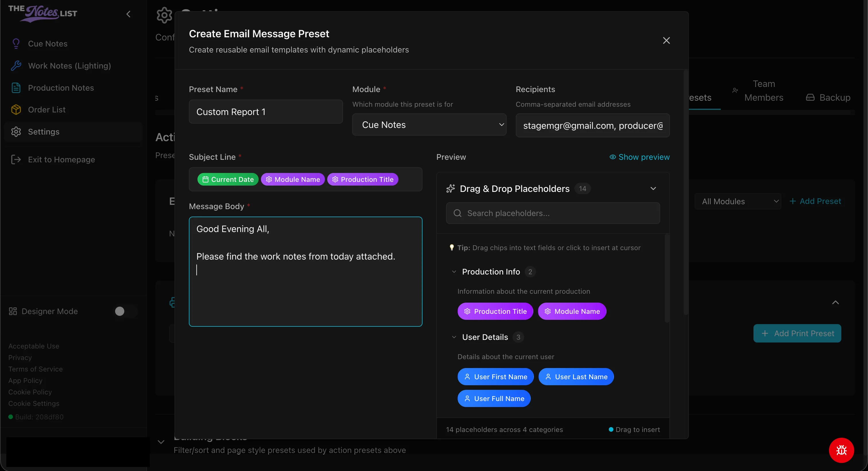Click the Designer Mode grid icon
Screen dimensions: 868x471
tap(13, 311)
